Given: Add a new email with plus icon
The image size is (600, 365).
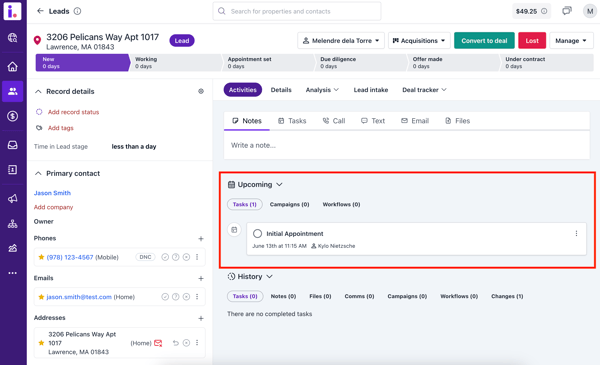Looking at the screenshot, I should coord(201,278).
